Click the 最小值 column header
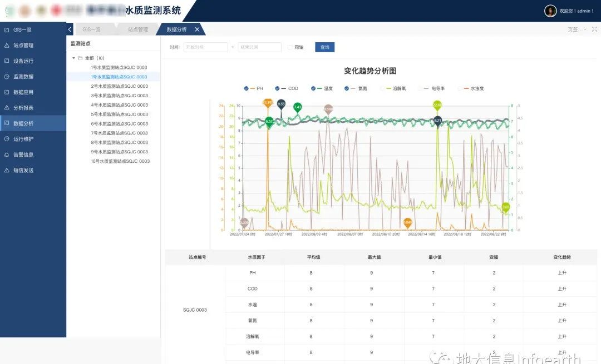The image size is (601, 364). point(435,257)
